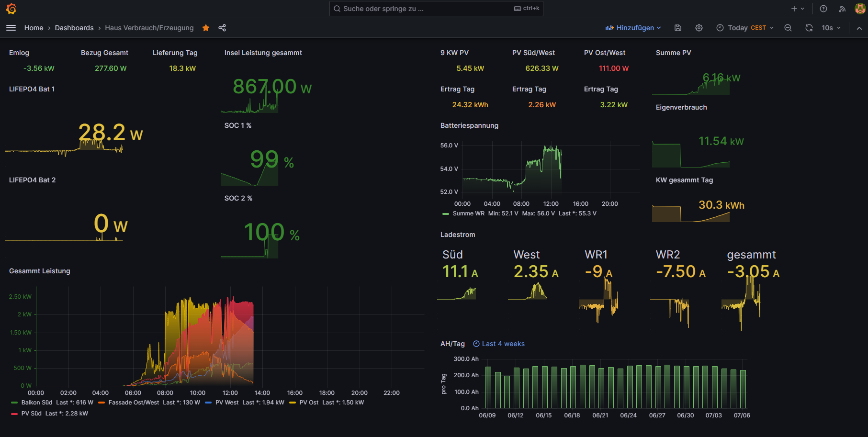Save dashboard using the disk icon
The width and height of the screenshot is (868, 437).
(678, 28)
